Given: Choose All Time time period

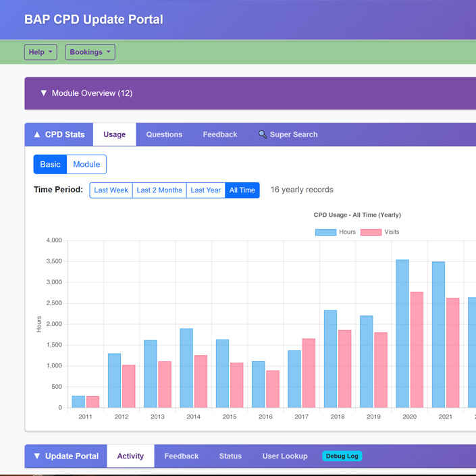Looking at the screenshot, I should (x=242, y=190).
